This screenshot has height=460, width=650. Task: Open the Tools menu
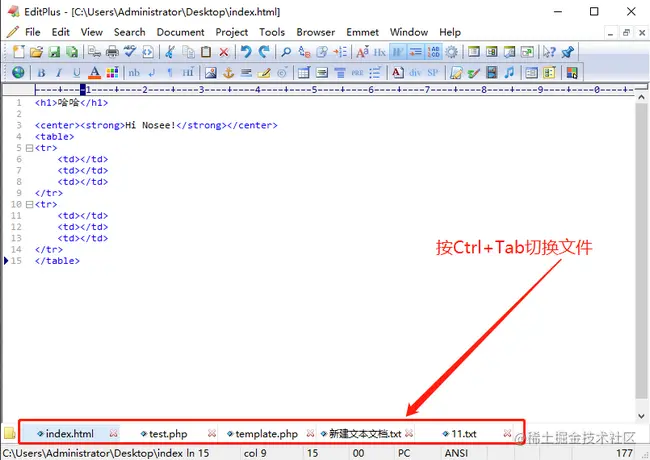pos(272,32)
